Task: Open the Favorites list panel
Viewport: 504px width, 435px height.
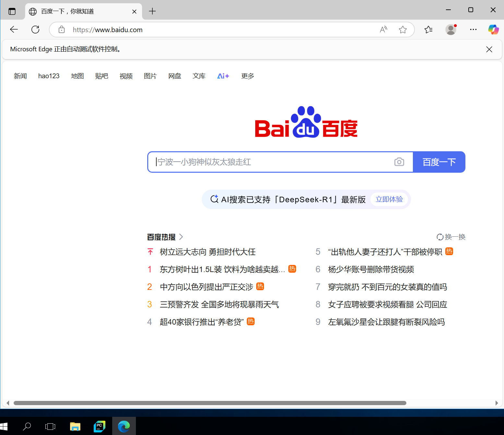Action: 428,30
